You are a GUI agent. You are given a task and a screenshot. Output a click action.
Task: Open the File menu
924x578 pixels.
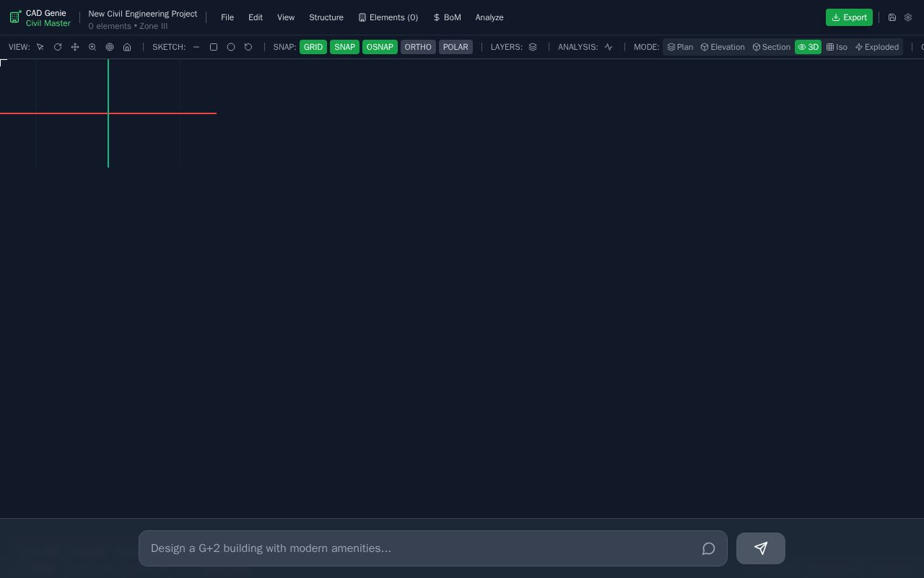click(227, 17)
